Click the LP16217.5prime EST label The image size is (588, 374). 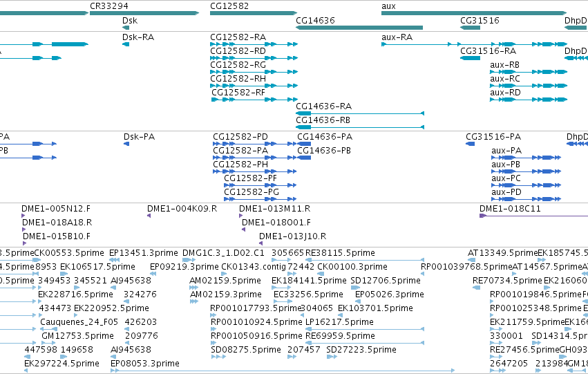pos(339,323)
